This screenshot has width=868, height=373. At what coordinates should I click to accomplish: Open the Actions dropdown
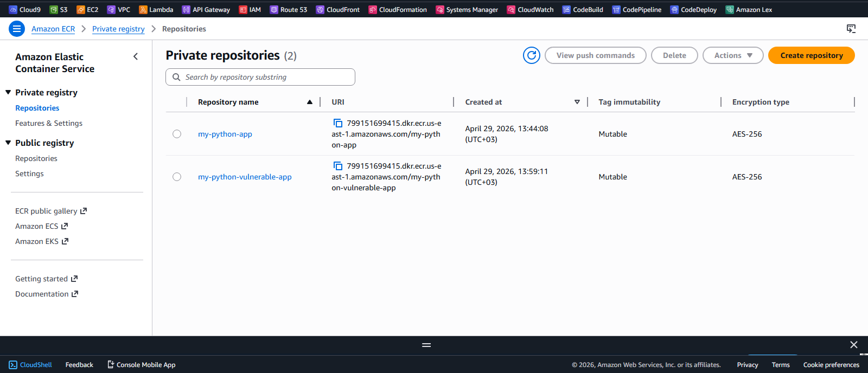[x=733, y=55]
